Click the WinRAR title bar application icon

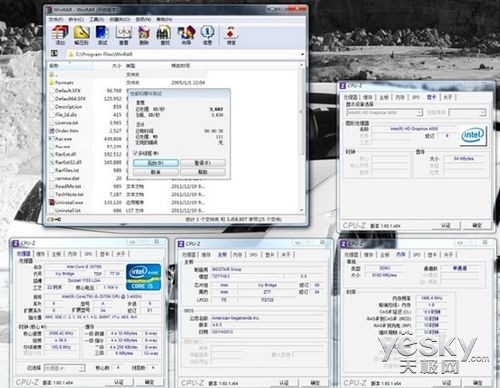49,10
